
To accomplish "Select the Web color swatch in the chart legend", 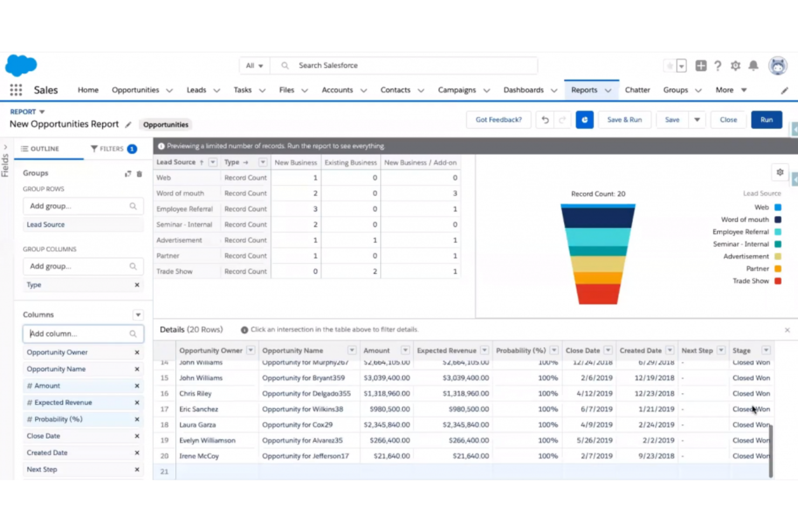I will (778, 207).
